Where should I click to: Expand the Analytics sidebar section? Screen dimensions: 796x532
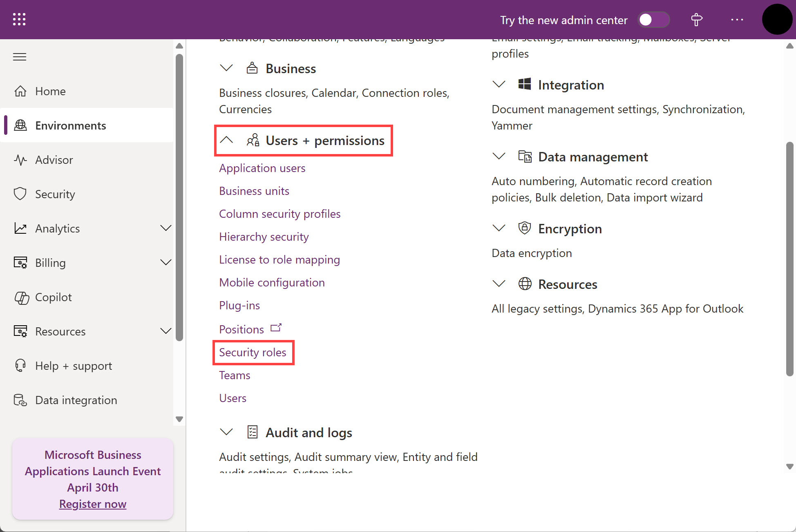(165, 228)
